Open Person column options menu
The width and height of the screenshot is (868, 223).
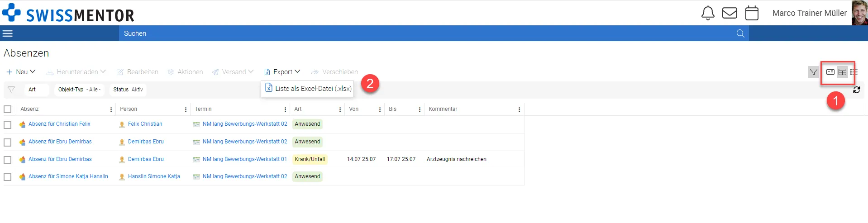tap(186, 109)
